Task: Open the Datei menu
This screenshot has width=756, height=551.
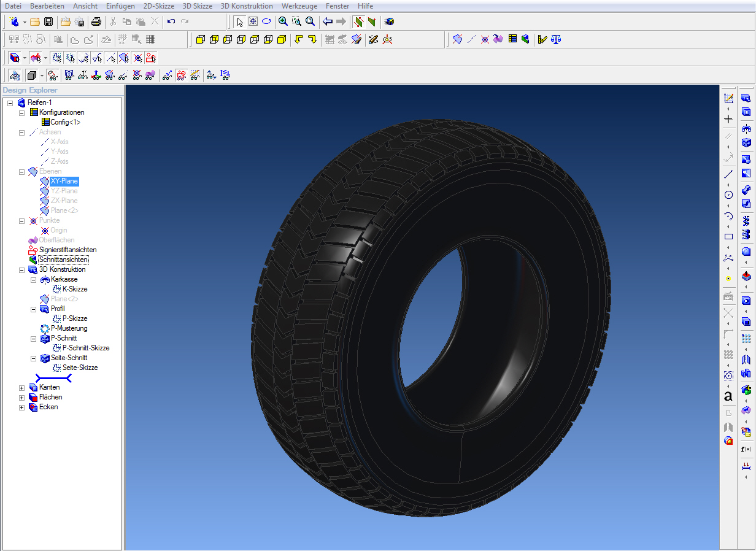Action: click(13, 6)
